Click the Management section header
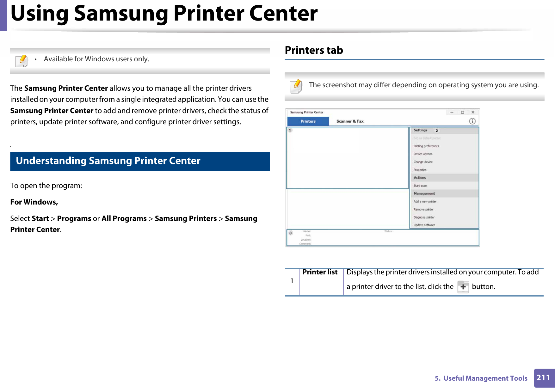Image resolution: width=555 pixels, height=392 pixels. (444, 193)
